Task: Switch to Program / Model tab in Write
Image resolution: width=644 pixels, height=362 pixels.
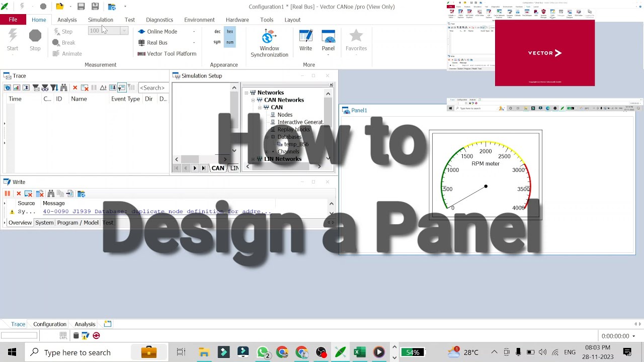Action: pos(77,223)
